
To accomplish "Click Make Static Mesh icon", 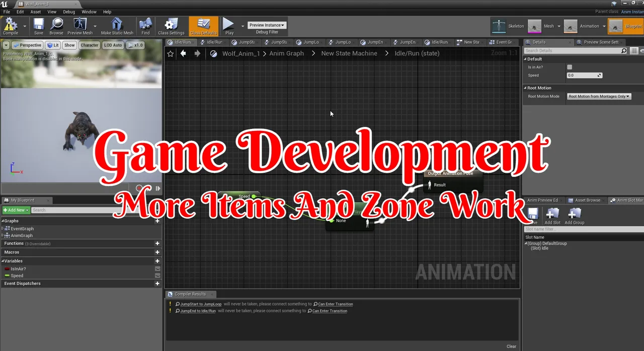I will (x=117, y=26).
